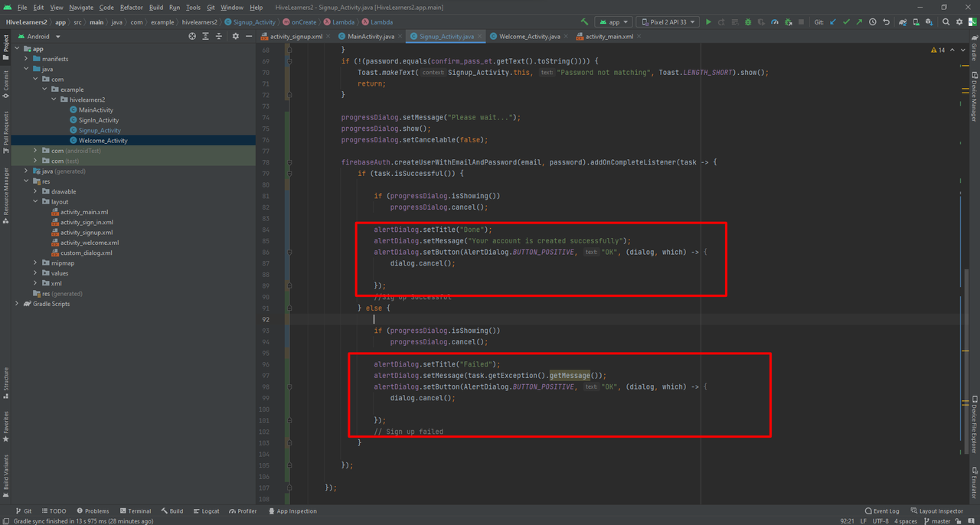Open the Emulator side tab
980x525 pixels.
point(974,482)
